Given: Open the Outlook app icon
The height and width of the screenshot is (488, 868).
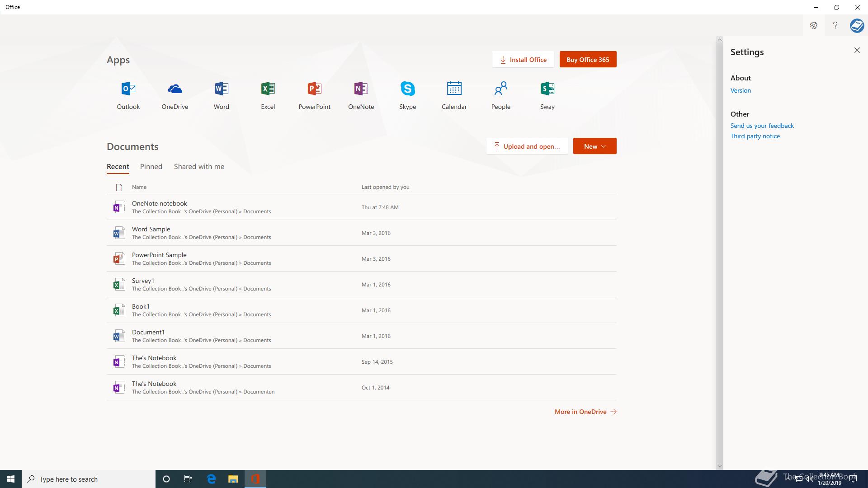Looking at the screenshot, I should (128, 89).
